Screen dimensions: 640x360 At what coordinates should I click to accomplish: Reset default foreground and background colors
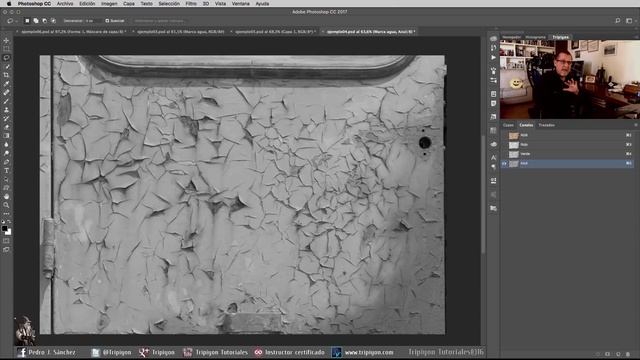point(3,222)
